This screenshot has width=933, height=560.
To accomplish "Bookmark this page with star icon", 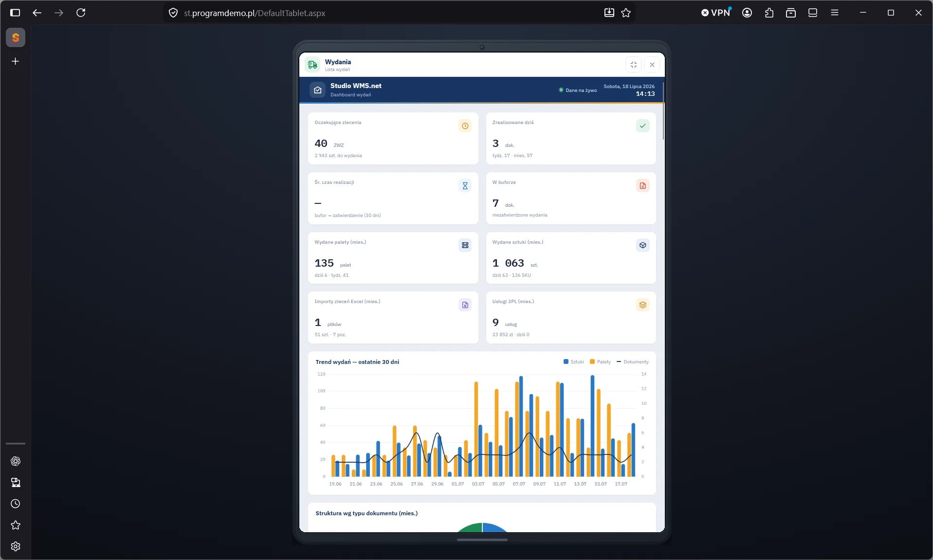I will click(626, 13).
